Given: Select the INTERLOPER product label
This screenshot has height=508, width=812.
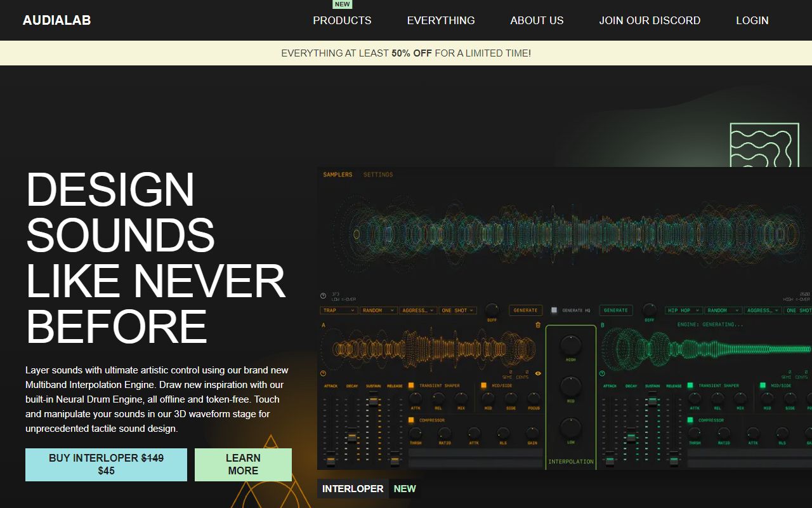Looking at the screenshot, I should tap(352, 488).
